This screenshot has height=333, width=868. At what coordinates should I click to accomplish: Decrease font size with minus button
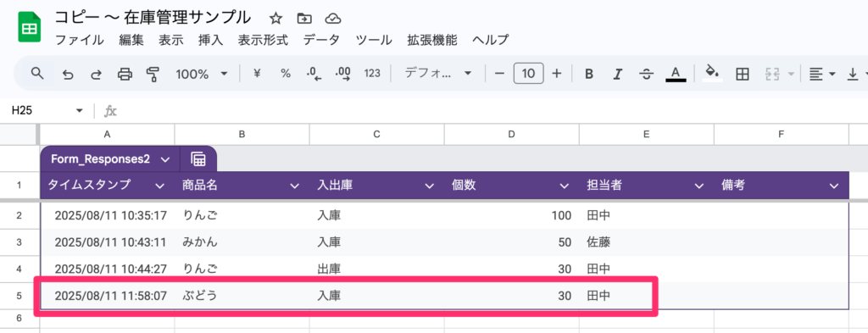500,73
